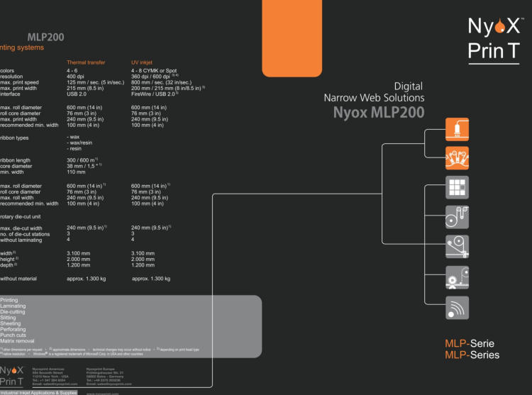The height and width of the screenshot is (395, 532).
Task: Click the '- wax/resin' ribbon entry
Action: pos(79,143)
